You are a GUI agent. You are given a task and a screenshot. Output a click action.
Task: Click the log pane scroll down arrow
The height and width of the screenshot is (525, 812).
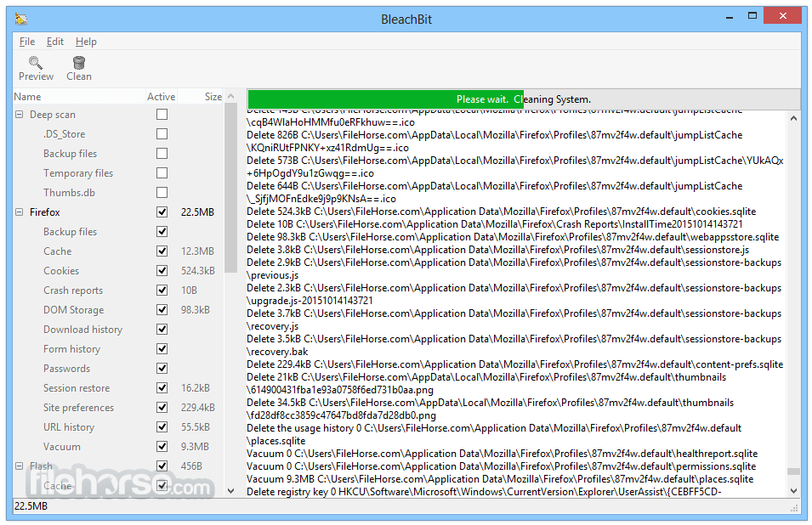coord(793,491)
